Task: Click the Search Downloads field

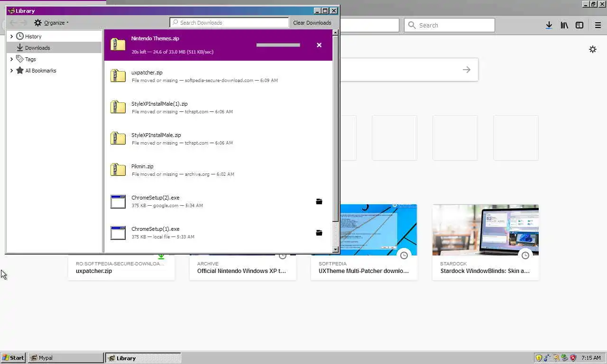Action: click(x=229, y=23)
